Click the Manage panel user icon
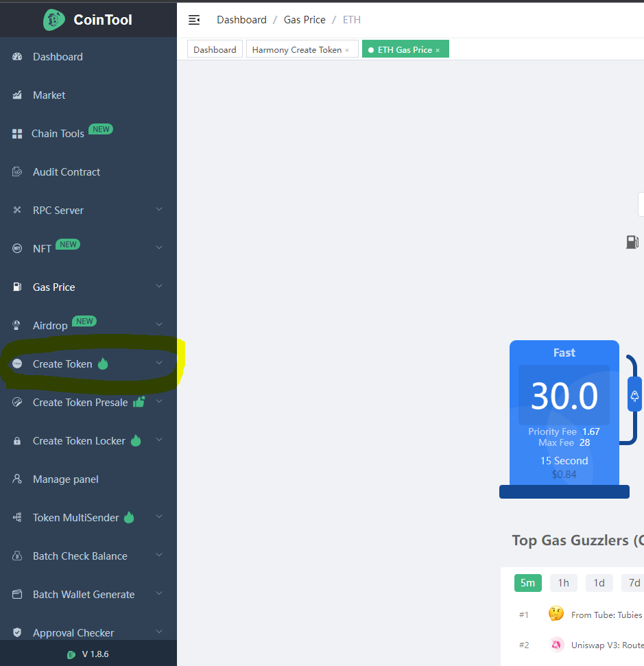The height and width of the screenshot is (666, 644). click(x=17, y=479)
